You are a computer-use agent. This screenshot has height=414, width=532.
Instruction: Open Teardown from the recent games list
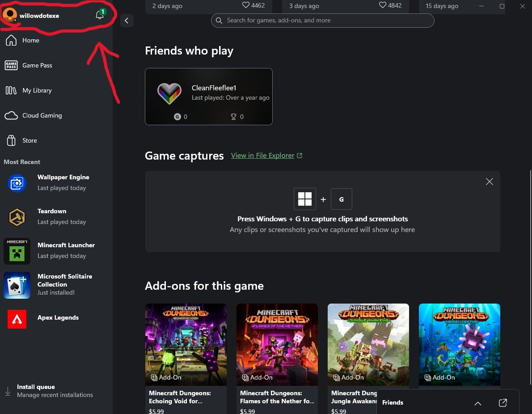pos(51,217)
